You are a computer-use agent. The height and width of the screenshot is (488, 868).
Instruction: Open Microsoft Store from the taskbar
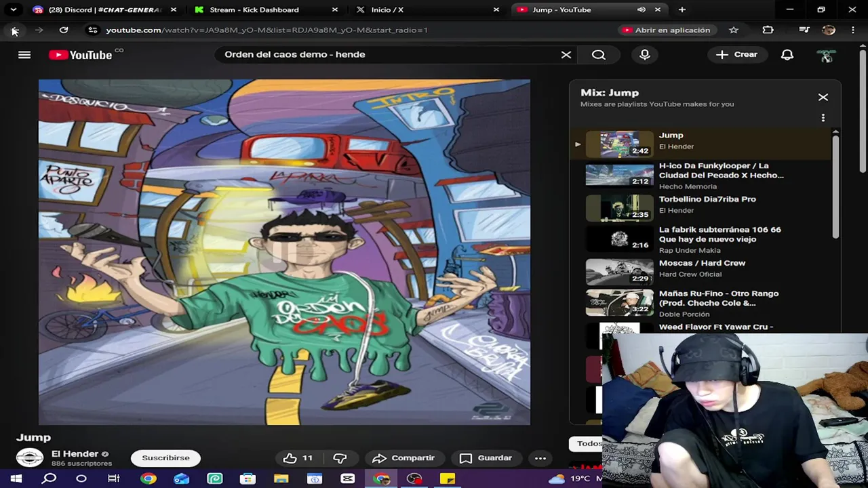coord(248,479)
